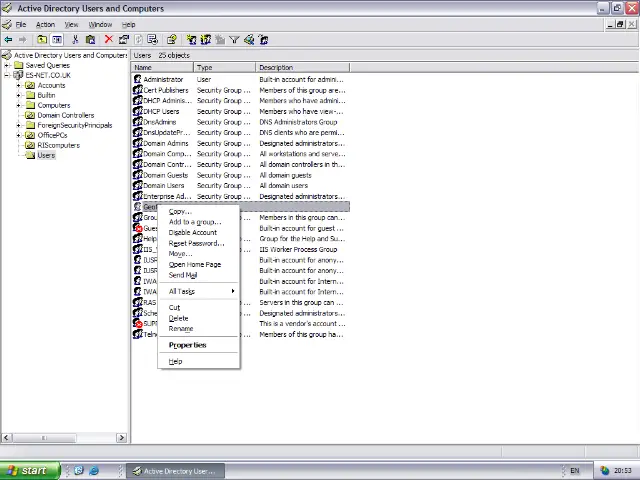The image size is (640, 480).
Task: Expand the Saved Queries node
Action: click(x=7, y=65)
